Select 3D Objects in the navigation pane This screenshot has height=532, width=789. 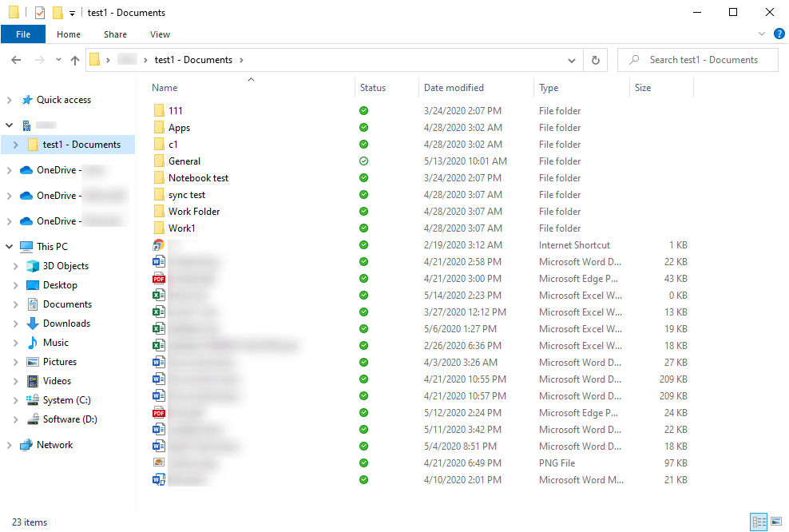point(66,266)
